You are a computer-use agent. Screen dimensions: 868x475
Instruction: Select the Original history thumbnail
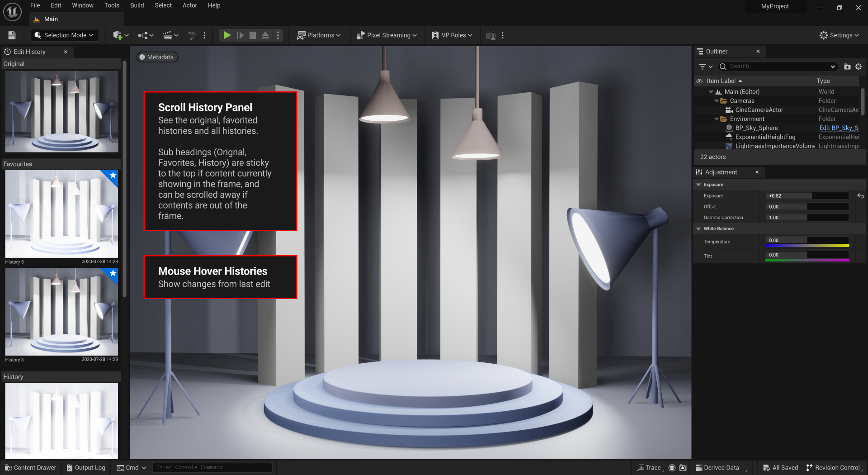point(61,111)
